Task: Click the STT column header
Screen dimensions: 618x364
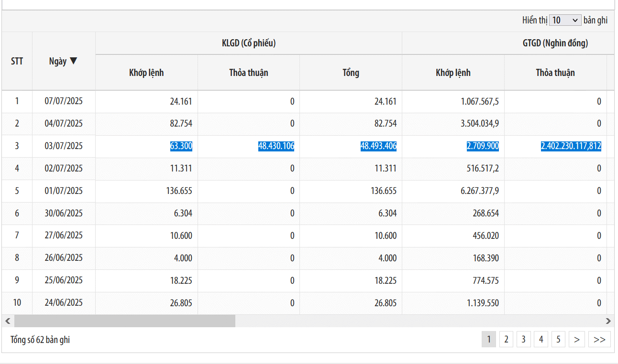Action: click(17, 61)
